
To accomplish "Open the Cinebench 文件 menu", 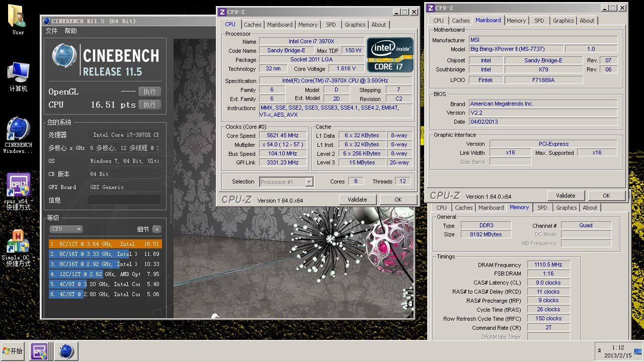I will point(52,31).
